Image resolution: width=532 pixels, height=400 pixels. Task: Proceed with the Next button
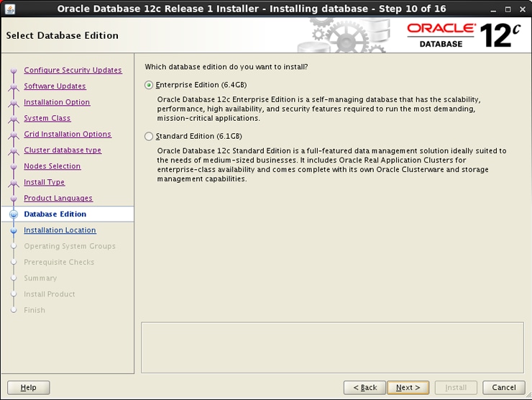click(x=408, y=388)
